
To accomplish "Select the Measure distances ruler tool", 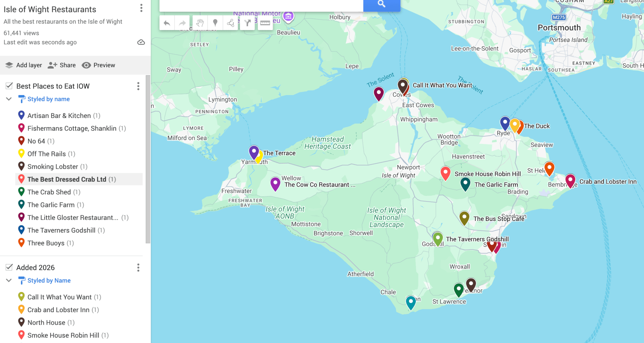I will click(265, 23).
